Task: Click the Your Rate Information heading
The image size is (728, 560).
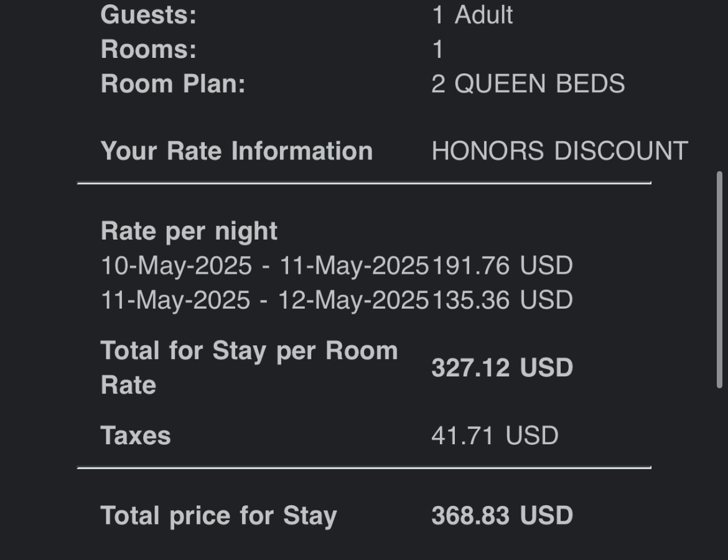Action: (x=237, y=151)
